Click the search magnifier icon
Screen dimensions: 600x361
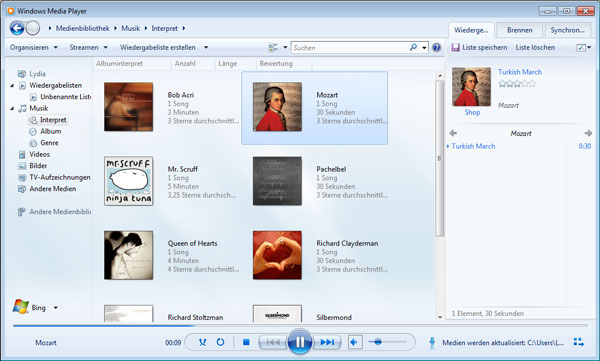413,47
